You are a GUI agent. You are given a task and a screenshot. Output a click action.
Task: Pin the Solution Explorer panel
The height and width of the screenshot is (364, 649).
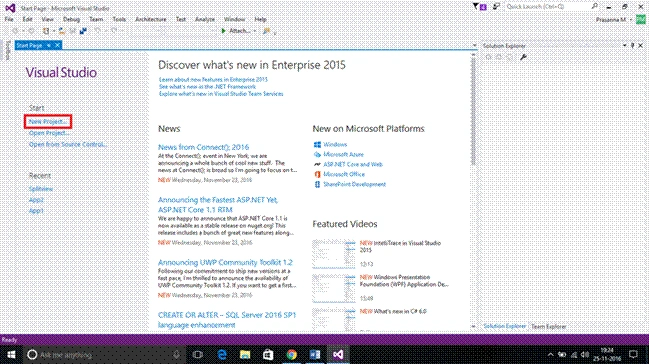[632, 46]
